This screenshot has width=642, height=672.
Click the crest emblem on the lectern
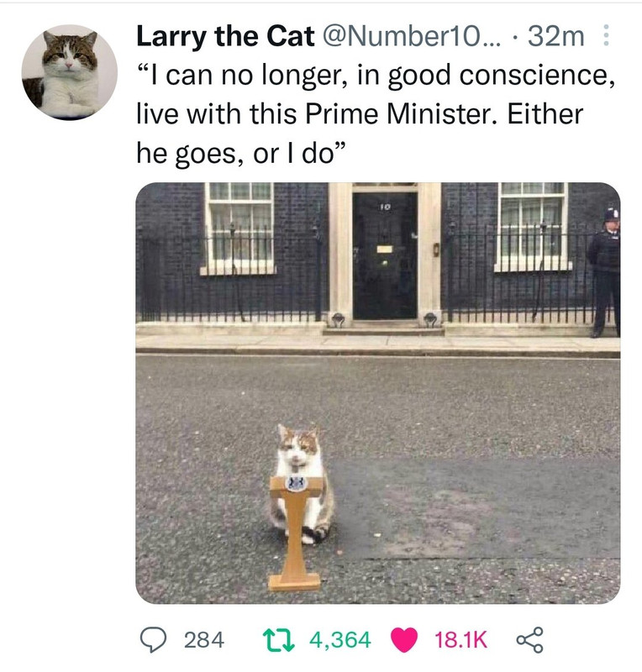(296, 483)
